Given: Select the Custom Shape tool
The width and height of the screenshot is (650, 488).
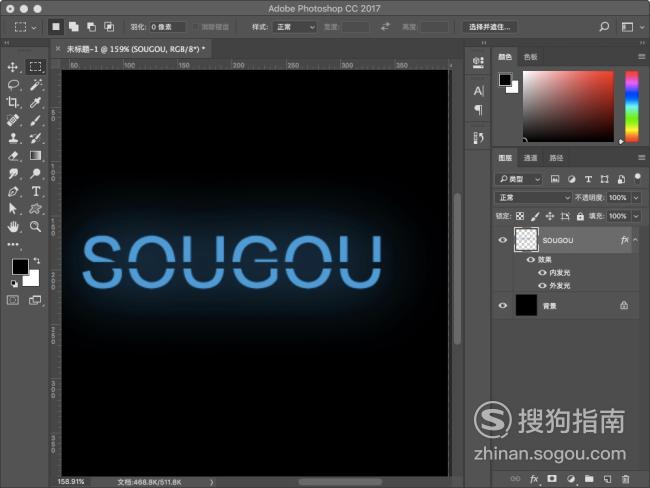Looking at the screenshot, I should coord(35,209).
